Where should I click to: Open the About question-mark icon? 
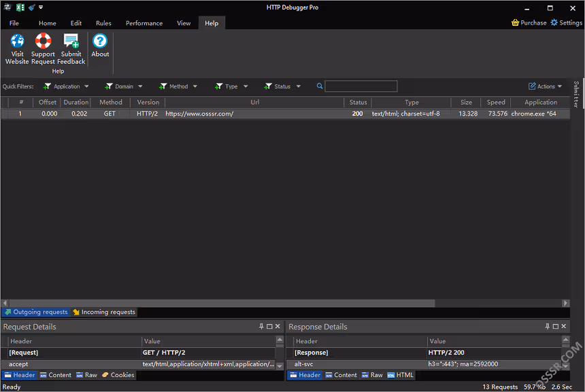click(x=100, y=41)
